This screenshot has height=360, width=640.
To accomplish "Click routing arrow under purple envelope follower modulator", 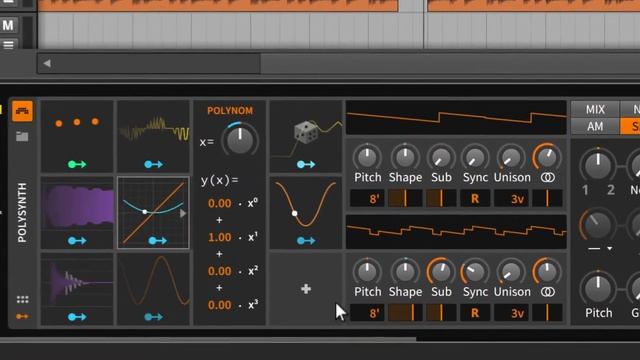I will coord(77,317).
